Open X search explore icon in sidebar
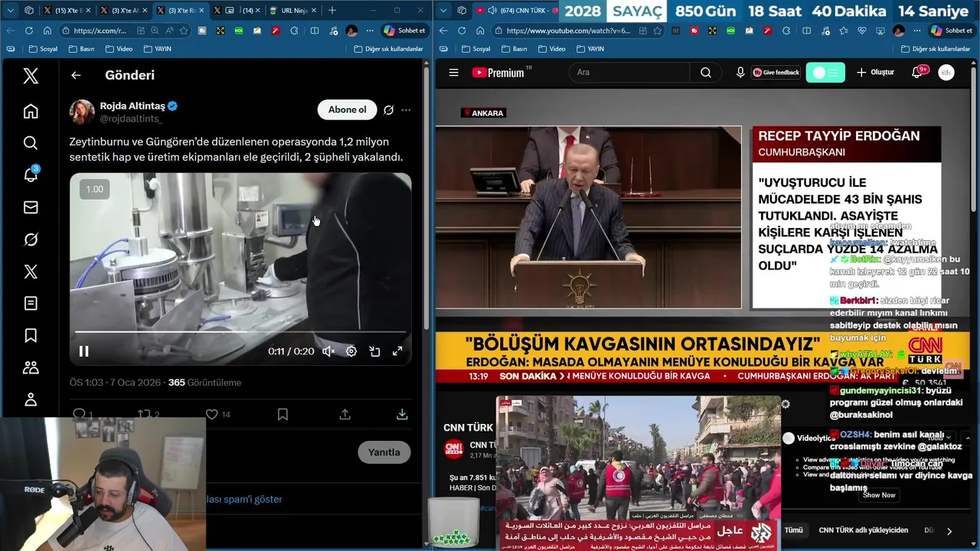980x551 pixels. 31,143
